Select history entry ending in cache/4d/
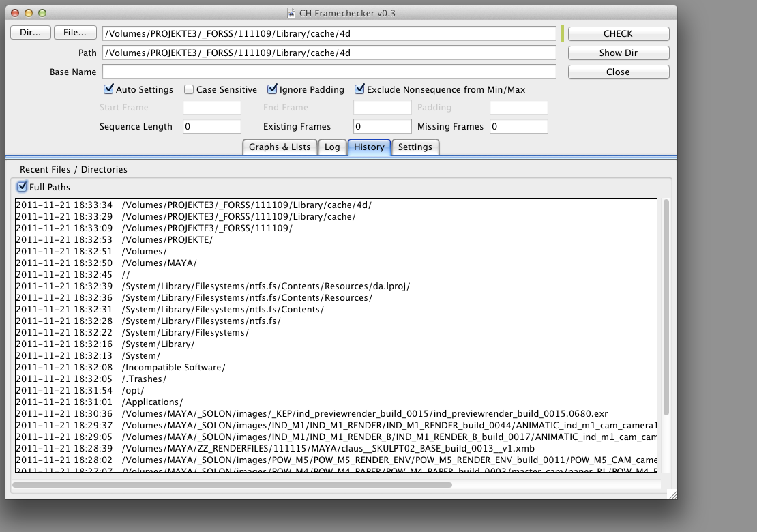The width and height of the screenshot is (757, 532). (x=336, y=205)
